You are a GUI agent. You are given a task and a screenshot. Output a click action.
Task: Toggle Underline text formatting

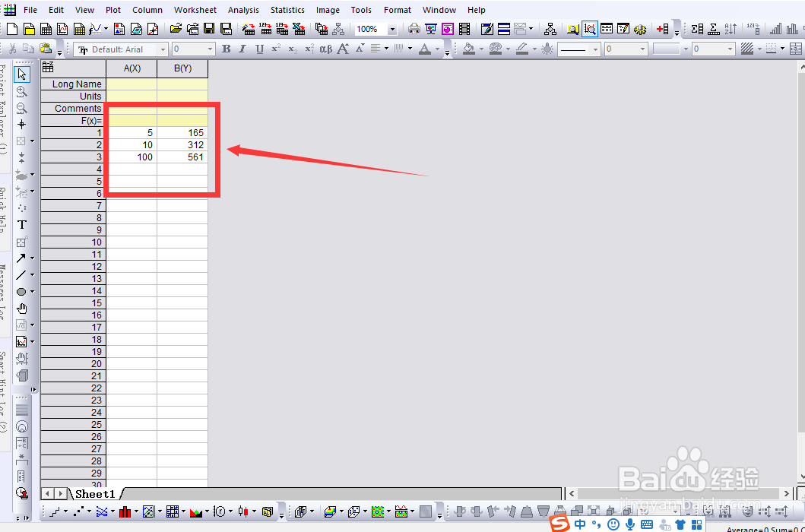pyautogui.click(x=260, y=49)
